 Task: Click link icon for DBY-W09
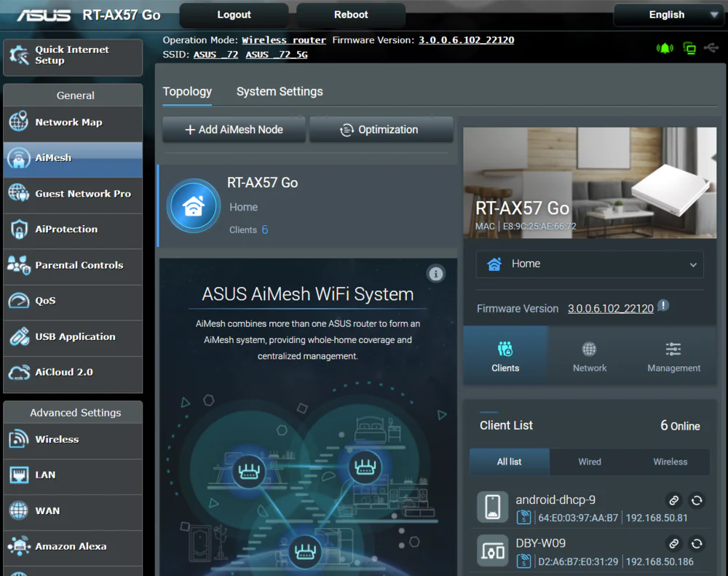coord(673,543)
